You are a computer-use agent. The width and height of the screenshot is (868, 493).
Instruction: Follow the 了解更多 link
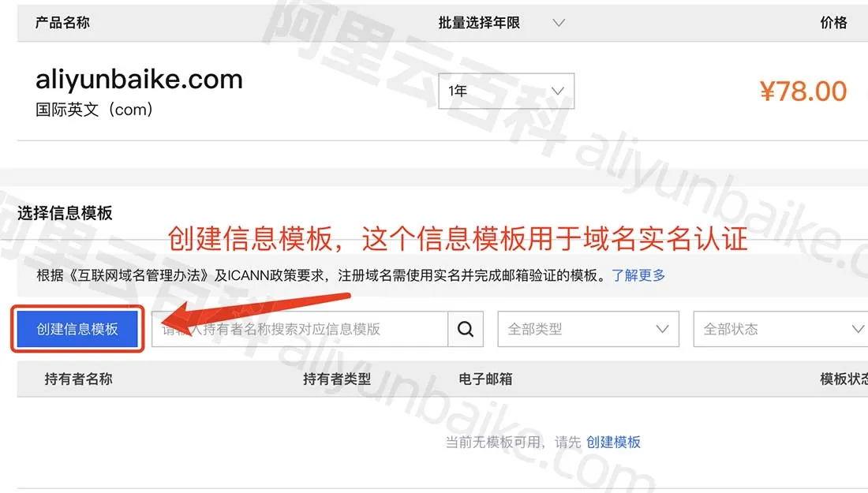point(638,275)
